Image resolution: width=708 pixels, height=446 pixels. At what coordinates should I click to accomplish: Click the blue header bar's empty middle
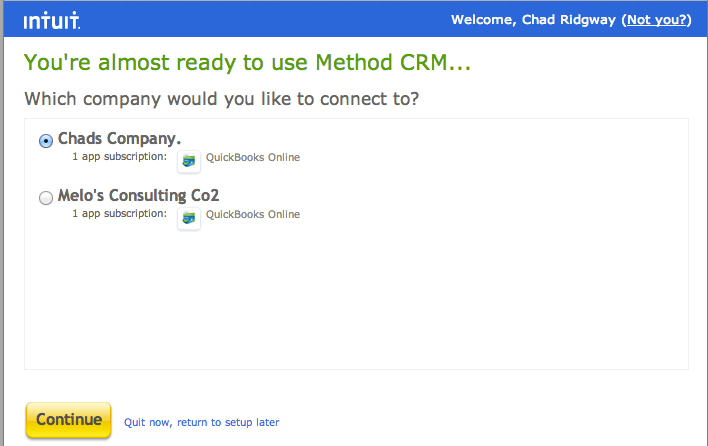coord(260,20)
